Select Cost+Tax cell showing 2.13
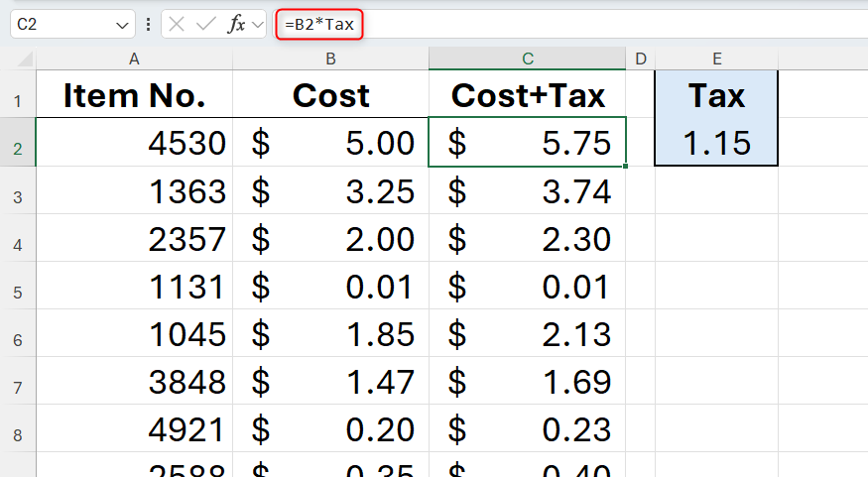Screen dimensions: 868x477 click(527, 333)
